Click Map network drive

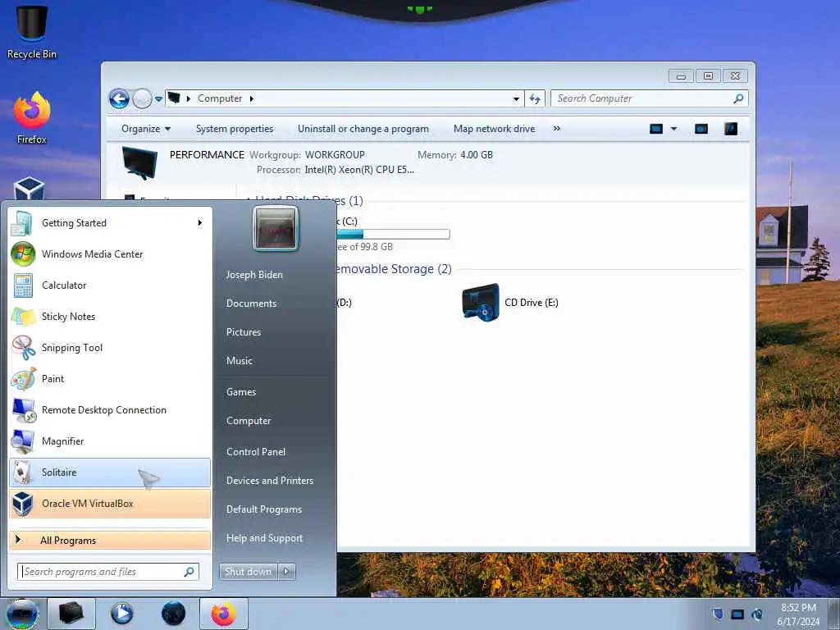[x=495, y=129]
